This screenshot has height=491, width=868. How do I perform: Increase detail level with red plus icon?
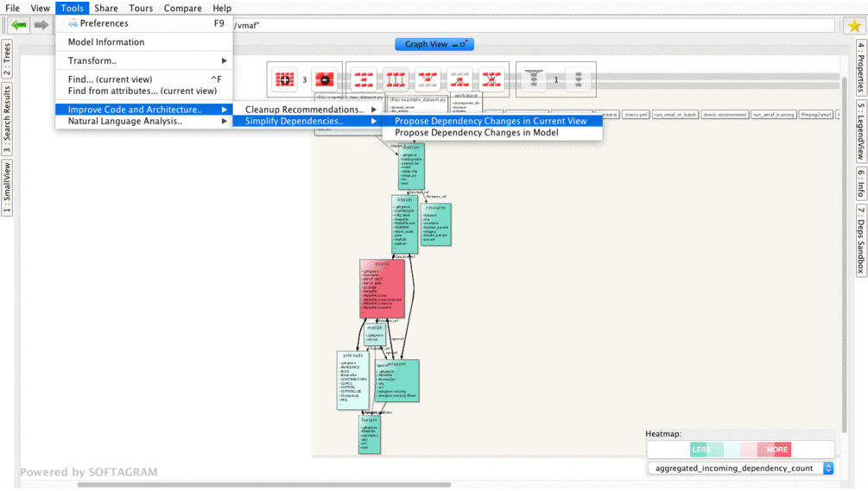[x=284, y=80]
